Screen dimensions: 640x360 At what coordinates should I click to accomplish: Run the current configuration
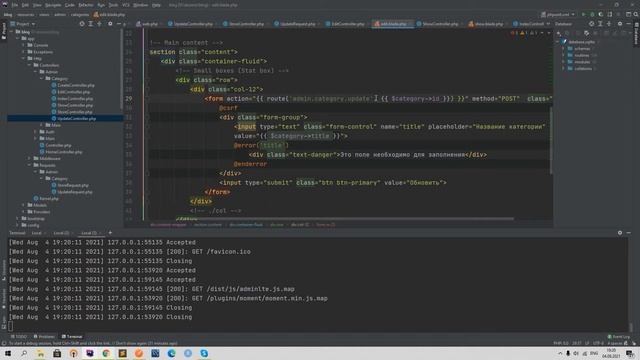[x=584, y=14]
